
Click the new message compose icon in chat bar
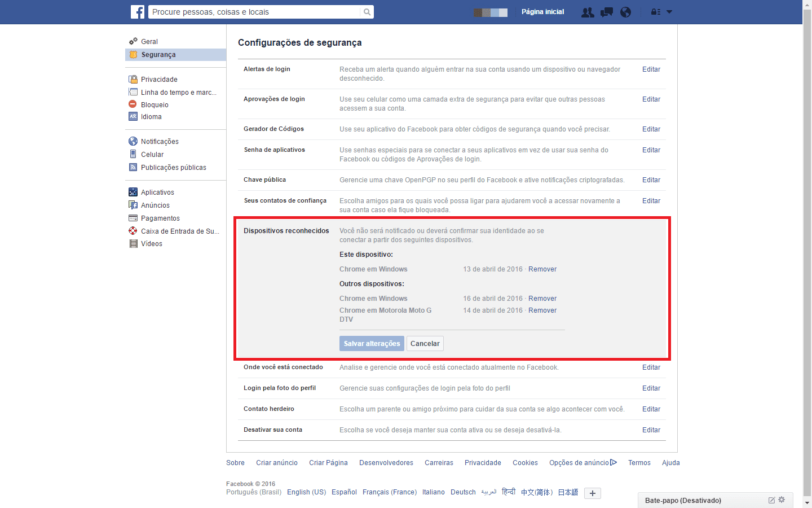point(771,500)
